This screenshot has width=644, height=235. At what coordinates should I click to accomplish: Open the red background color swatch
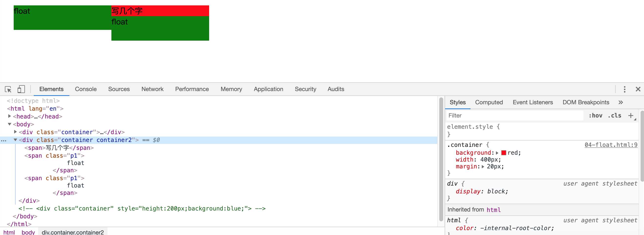point(504,153)
